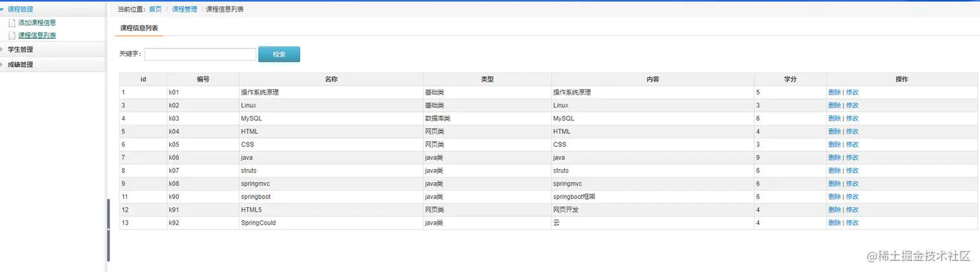Delete the k03 MySQL course
The width and height of the screenshot is (980, 272).
[834, 119]
